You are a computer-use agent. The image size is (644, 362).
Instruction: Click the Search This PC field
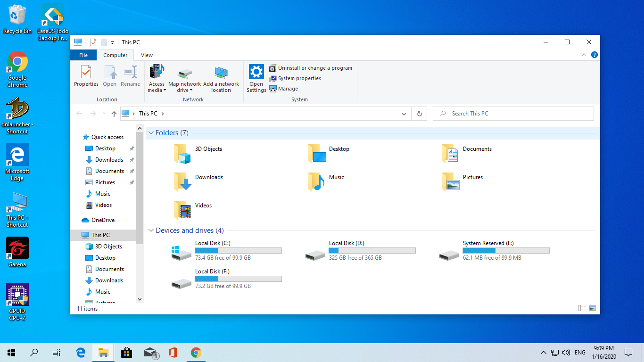(x=514, y=114)
